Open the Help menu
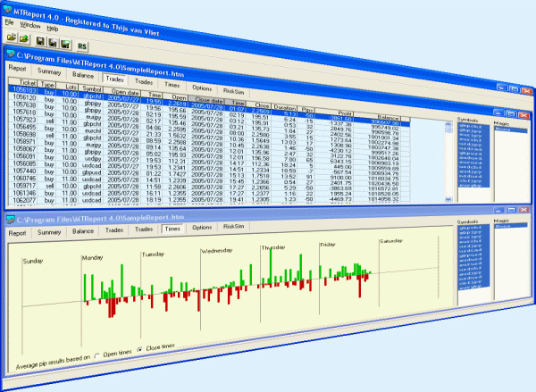The image size is (536, 392). [52, 28]
